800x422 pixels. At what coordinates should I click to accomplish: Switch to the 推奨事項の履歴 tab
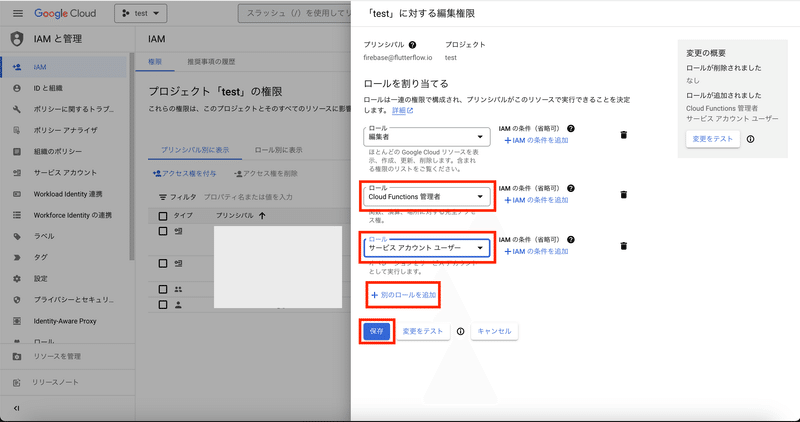211,61
